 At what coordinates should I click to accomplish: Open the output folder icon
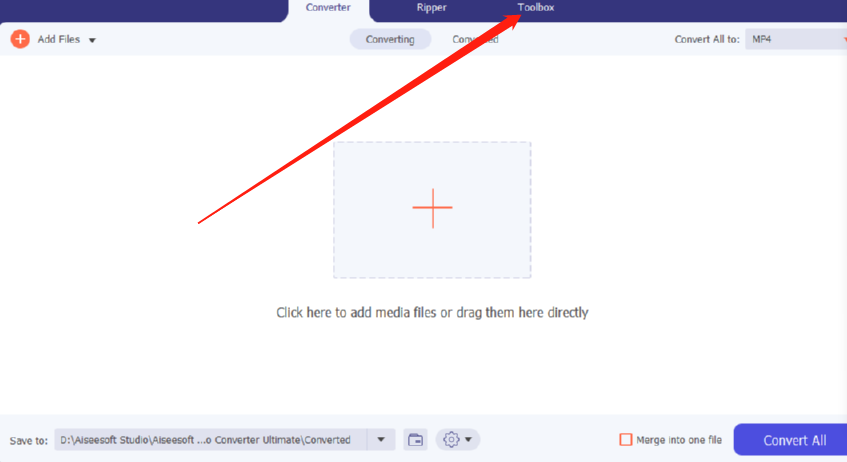(415, 440)
